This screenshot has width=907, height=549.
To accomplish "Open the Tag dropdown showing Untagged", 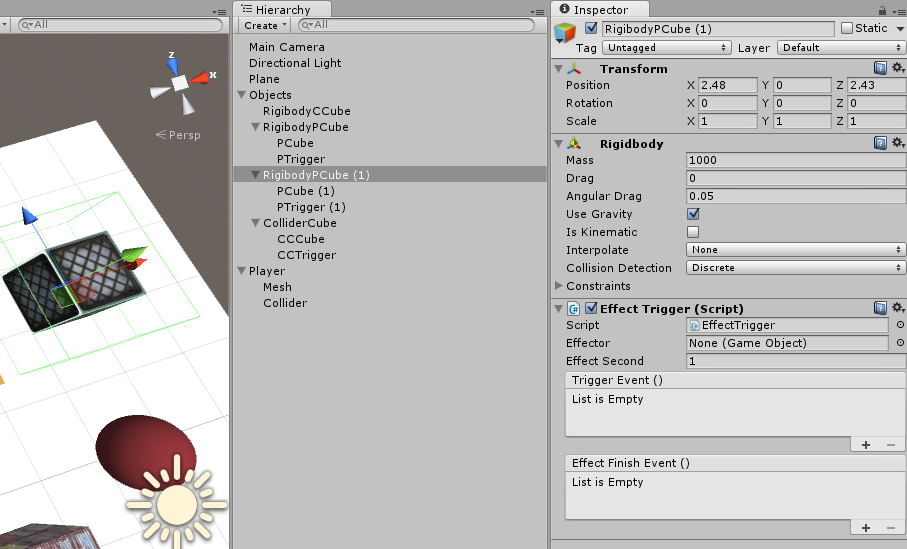I will 666,47.
